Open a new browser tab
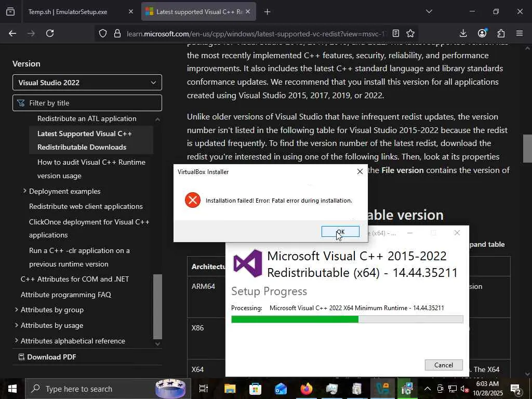 click(x=268, y=12)
